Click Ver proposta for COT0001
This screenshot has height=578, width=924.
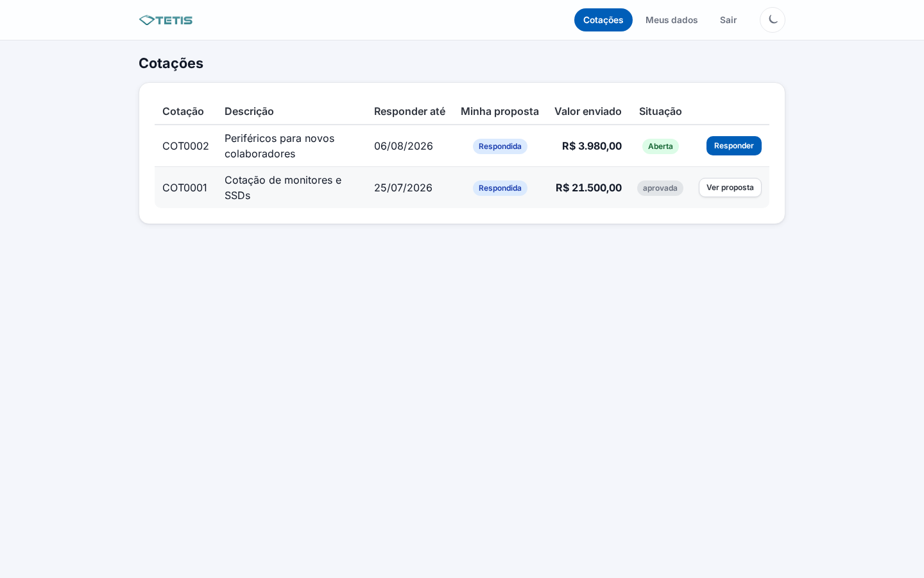730,188
